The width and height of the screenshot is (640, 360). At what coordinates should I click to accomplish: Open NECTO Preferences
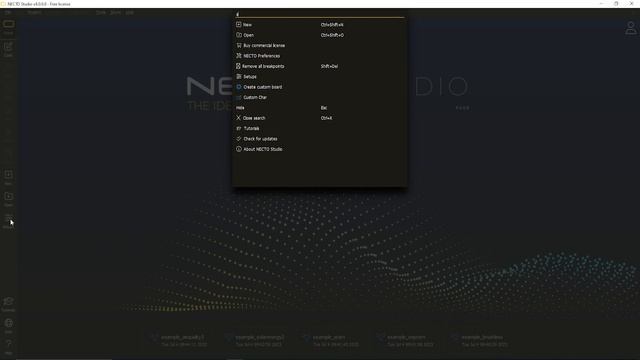(320, 56)
